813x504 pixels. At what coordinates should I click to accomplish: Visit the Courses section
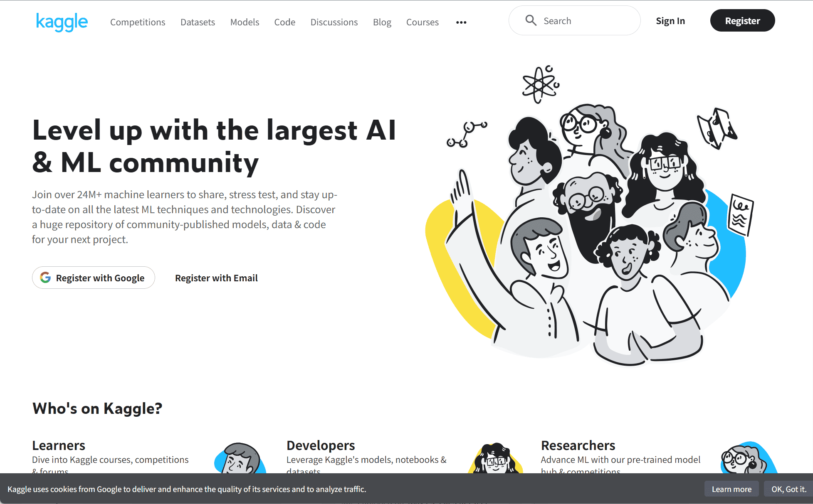click(x=422, y=22)
